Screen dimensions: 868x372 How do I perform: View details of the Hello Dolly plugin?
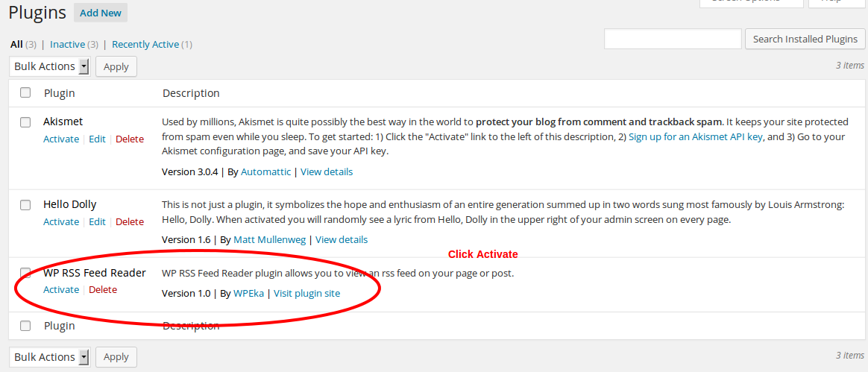click(x=342, y=239)
